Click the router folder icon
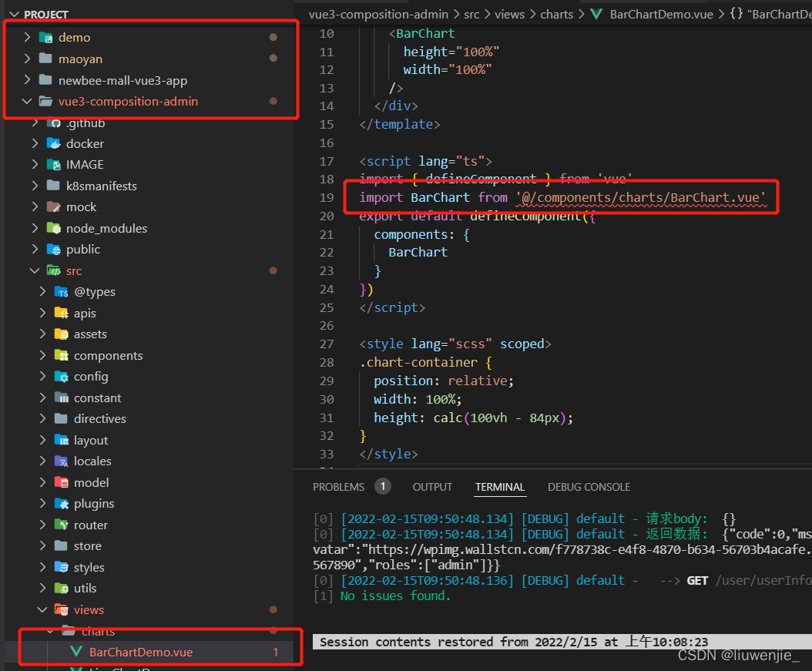 coord(61,525)
